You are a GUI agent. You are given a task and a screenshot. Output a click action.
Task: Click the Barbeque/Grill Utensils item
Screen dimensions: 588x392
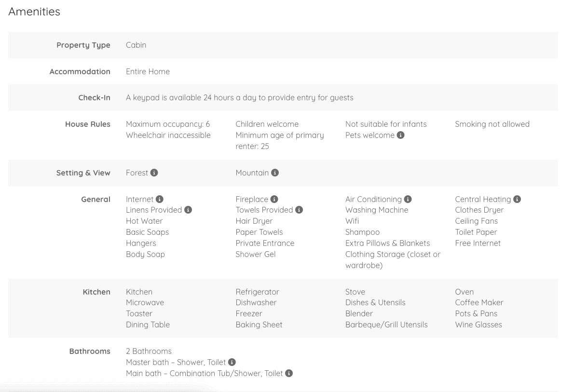point(386,325)
